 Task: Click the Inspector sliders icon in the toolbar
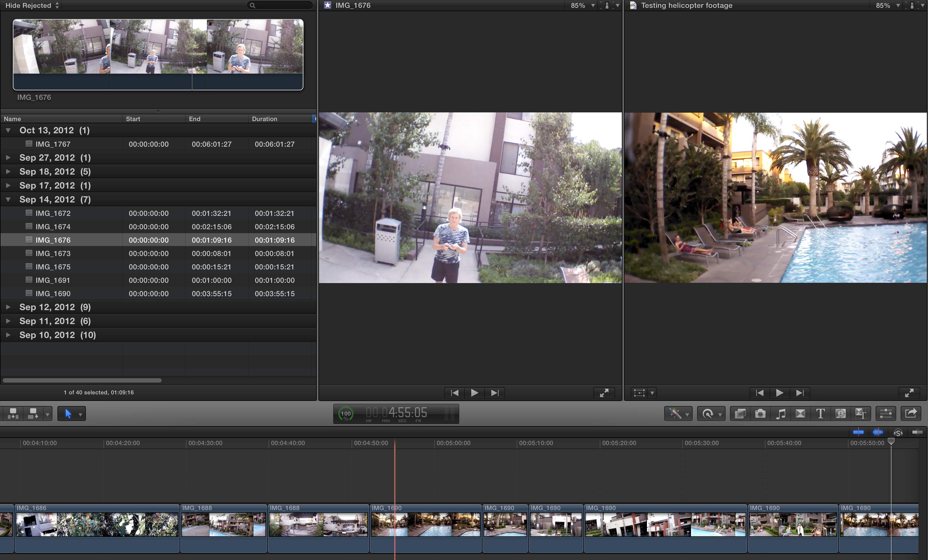[x=885, y=414]
